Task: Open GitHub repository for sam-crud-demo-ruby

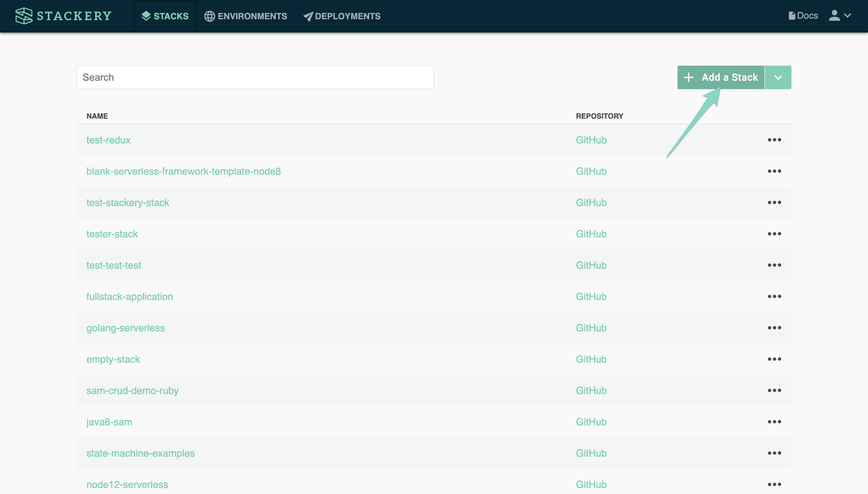Action: pos(591,390)
